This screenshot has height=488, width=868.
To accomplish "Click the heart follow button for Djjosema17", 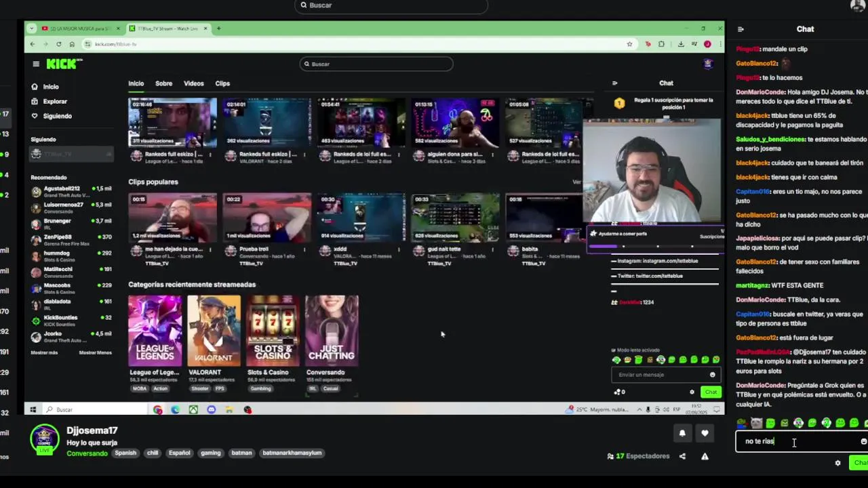I will click(x=705, y=434).
